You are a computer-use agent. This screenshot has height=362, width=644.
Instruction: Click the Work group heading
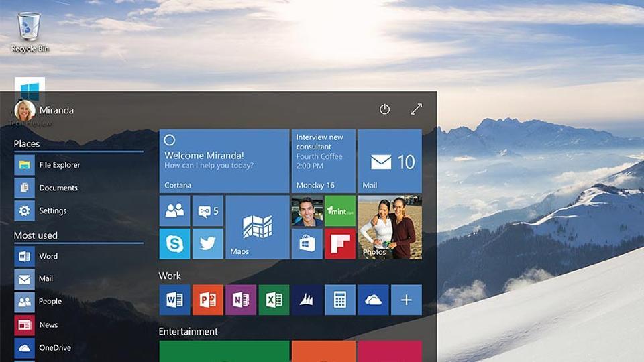point(170,276)
